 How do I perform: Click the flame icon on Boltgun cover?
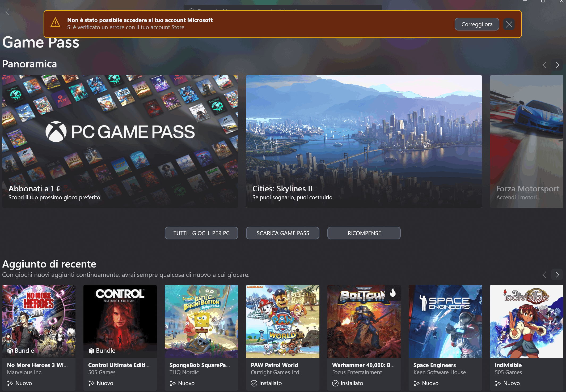tap(393, 293)
